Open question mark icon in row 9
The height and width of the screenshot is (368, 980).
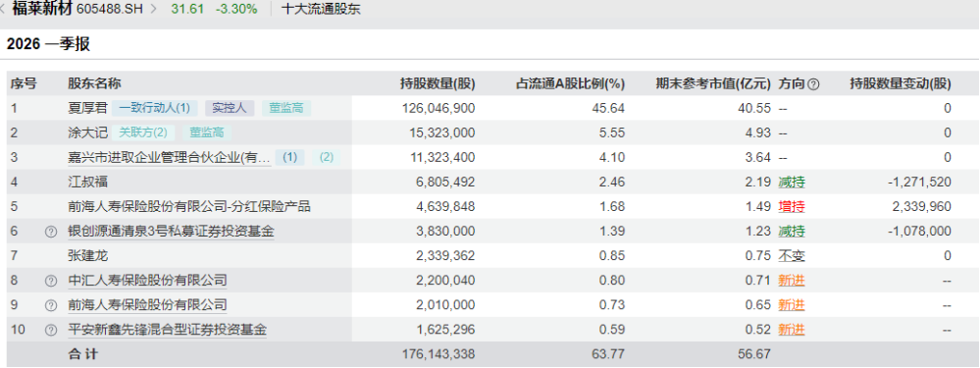[51, 305]
